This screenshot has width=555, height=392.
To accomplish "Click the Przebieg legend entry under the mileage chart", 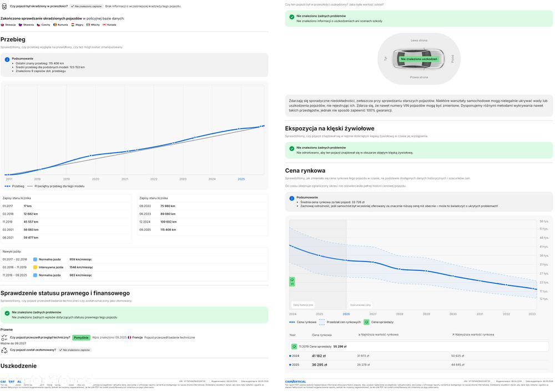I will 14,186.
